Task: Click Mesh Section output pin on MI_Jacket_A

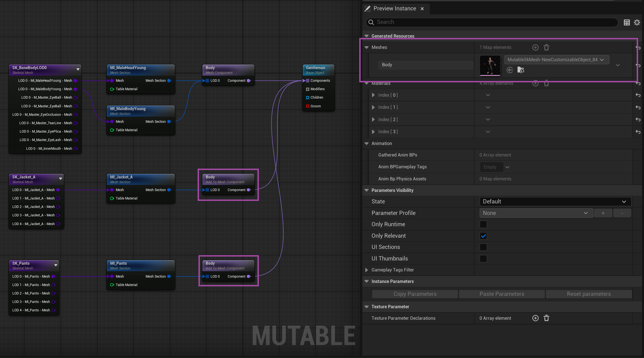Action: tap(169, 190)
